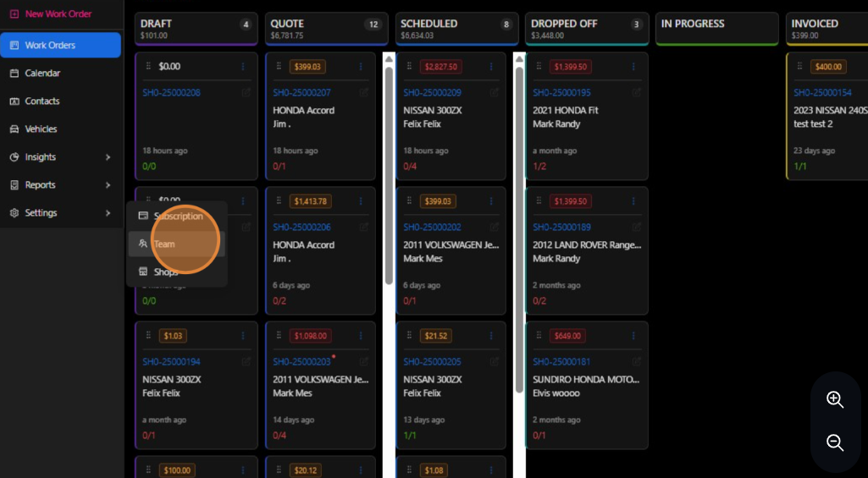Click the Contacts card icon in sidebar
This screenshot has width=868, height=478.
click(14, 102)
